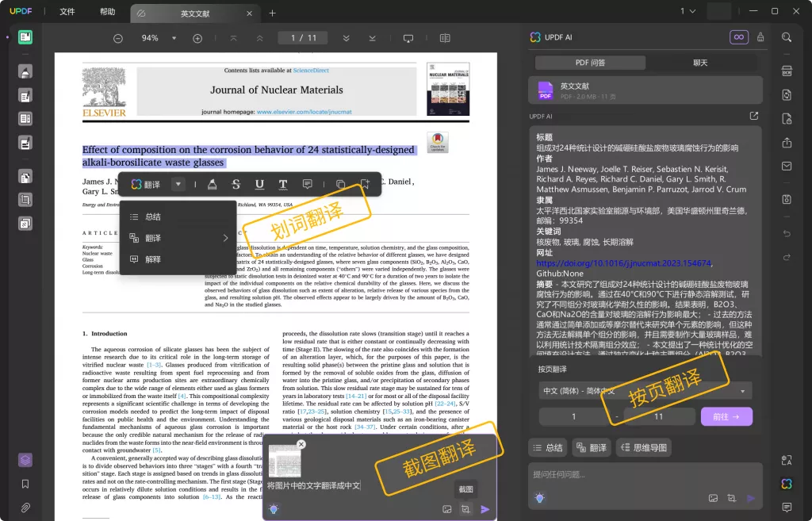The width and height of the screenshot is (812, 521).
Task: Select 总结 in the dropdown menu
Action: 178,216
